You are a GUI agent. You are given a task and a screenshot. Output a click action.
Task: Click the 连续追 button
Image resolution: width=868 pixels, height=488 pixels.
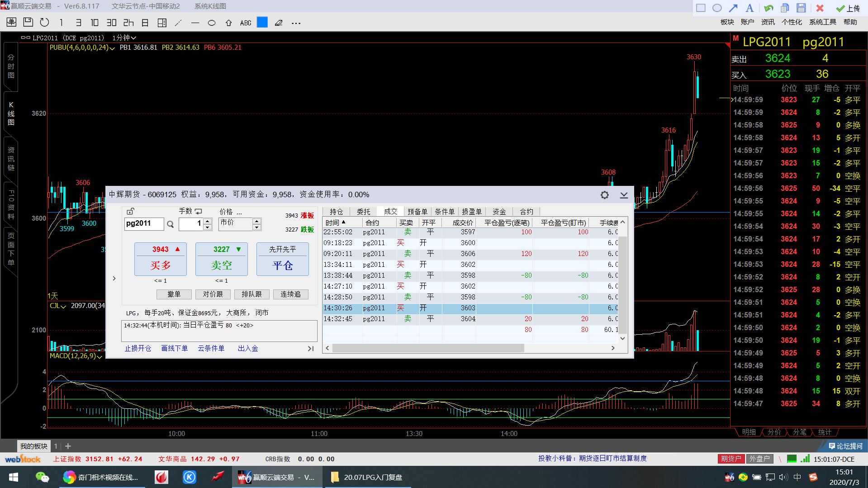point(291,294)
